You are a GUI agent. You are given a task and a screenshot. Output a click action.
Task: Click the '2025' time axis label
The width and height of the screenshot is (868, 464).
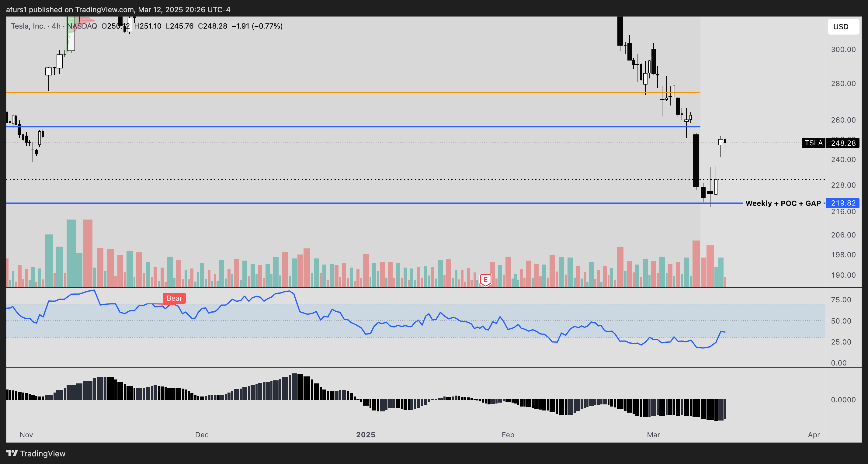coord(366,435)
